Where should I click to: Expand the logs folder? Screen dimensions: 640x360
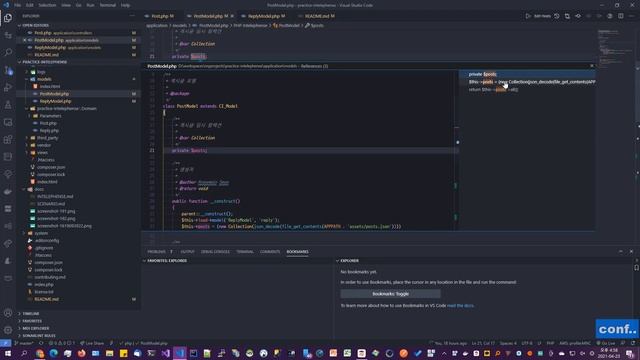[x=41, y=72]
